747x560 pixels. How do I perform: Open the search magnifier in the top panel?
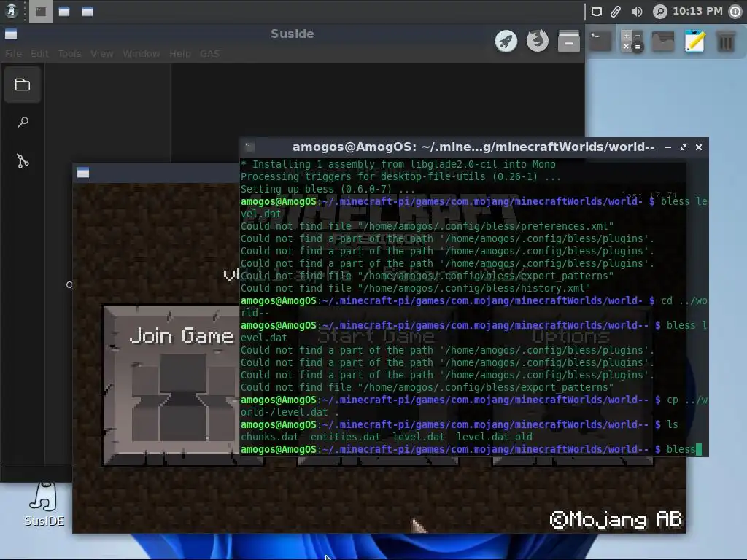(x=659, y=12)
